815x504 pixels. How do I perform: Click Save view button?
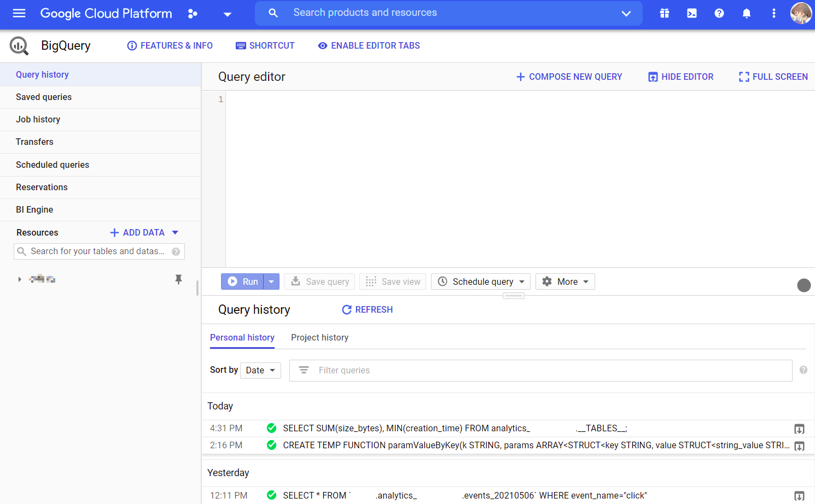[393, 282]
